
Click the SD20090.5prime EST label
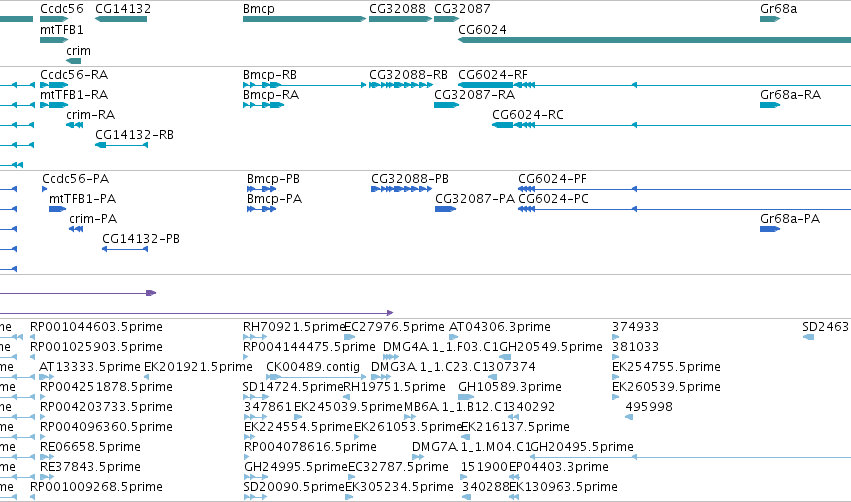[x=294, y=487]
